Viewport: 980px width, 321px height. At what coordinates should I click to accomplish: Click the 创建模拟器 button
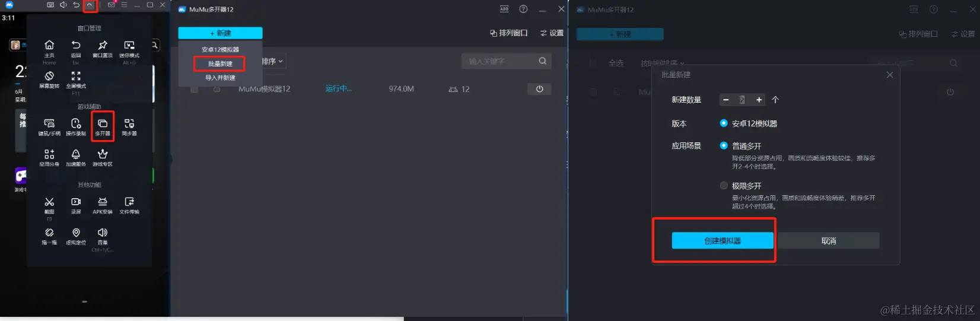click(723, 240)
